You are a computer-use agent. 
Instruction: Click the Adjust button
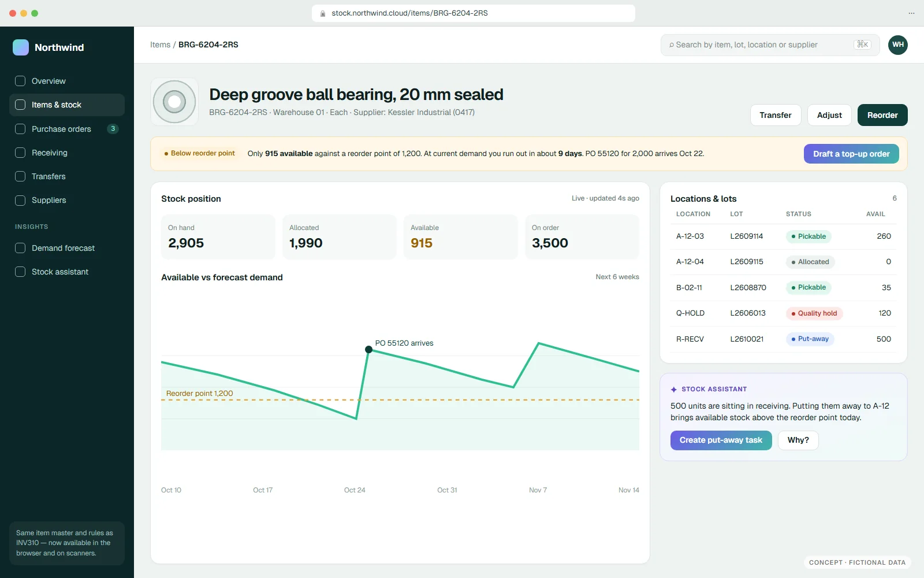[829, 115]
